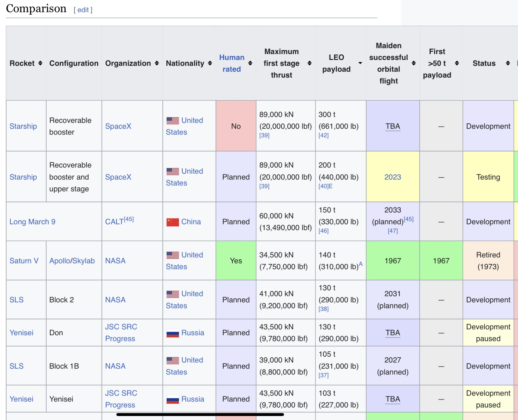Sort by Human rated column arrows
The width and height of the screenshot is (518, 420).
pos(250,63)
